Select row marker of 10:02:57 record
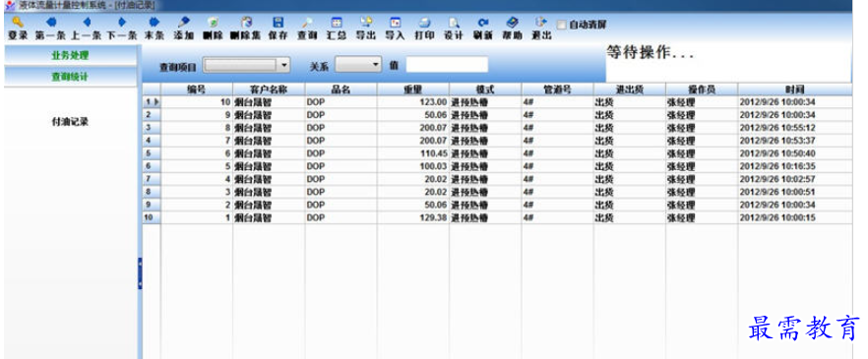868x359 pixels. tap(152, 180)
